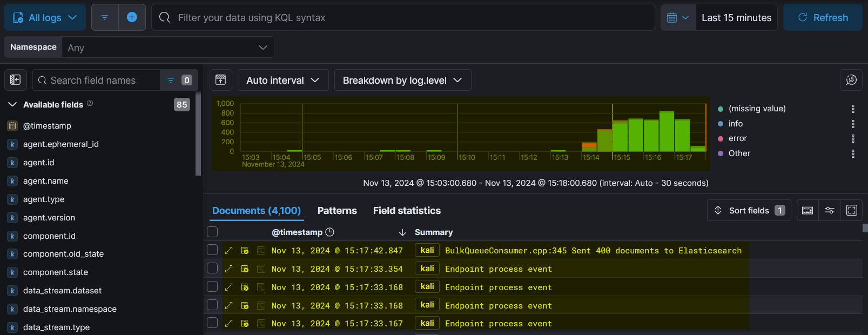Expand the 15:17:42.847 log row details
The height and width of the screenshot is (335, 868).
[229, 250]
